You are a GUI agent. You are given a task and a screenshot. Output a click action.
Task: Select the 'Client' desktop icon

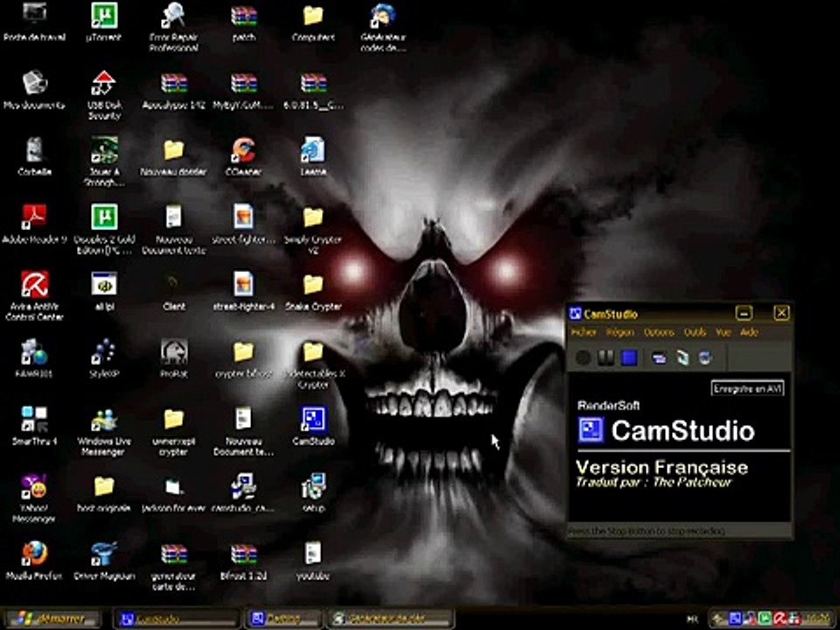[x=173, y=292]
